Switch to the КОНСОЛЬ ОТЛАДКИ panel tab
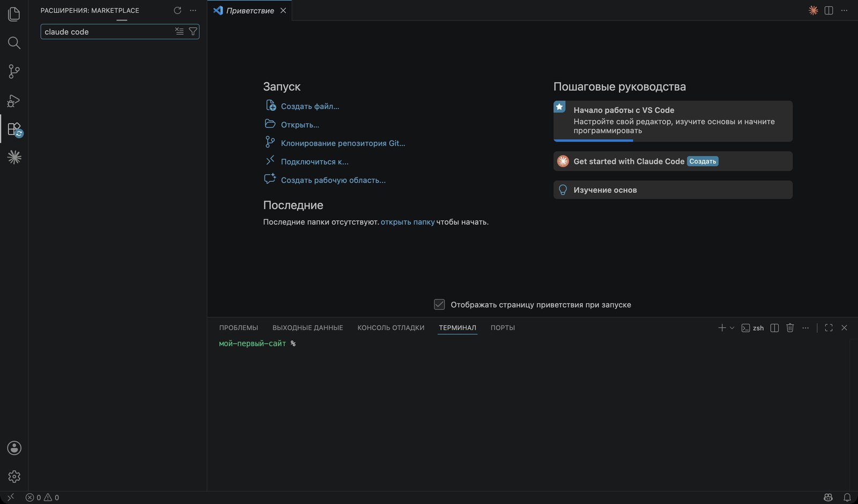This screenshot has height=504, width=858. (x=391, y=328)
